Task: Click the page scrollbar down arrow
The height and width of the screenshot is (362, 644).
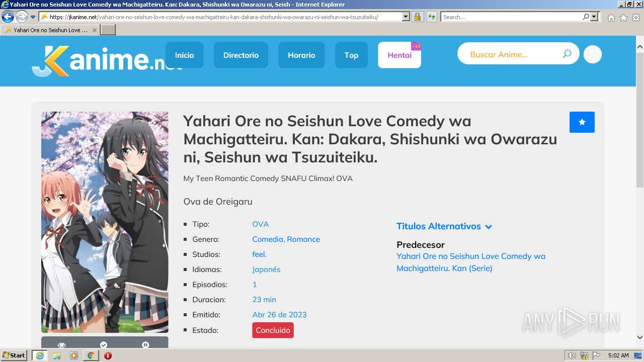Action: (639, 337)
